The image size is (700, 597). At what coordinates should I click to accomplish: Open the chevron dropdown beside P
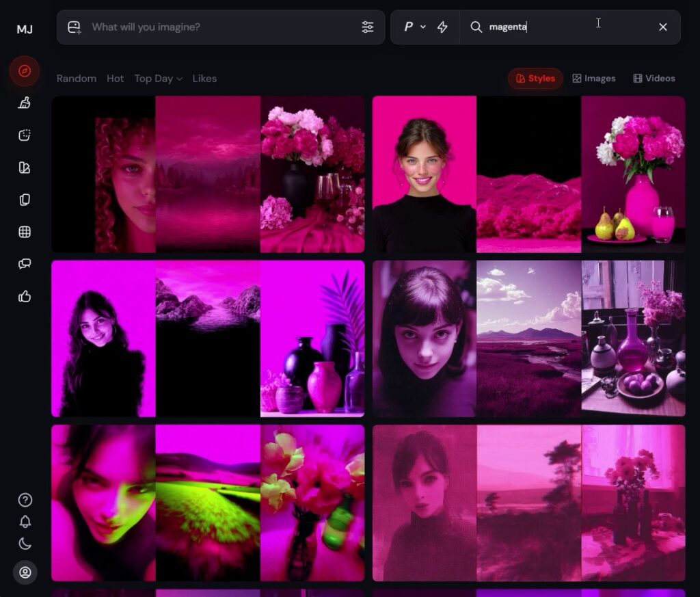pyautogui.click(x=423, y=27)
